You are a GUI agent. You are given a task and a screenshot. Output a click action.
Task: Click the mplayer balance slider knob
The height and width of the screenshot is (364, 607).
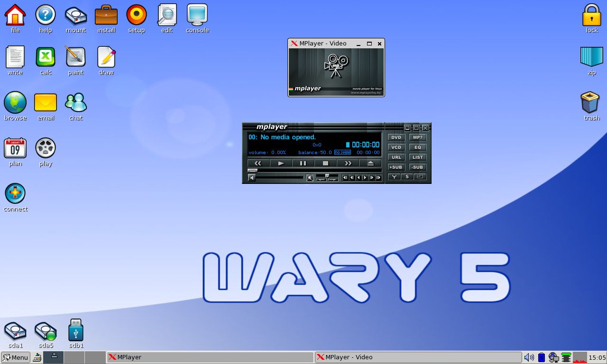tap(327, 175)
